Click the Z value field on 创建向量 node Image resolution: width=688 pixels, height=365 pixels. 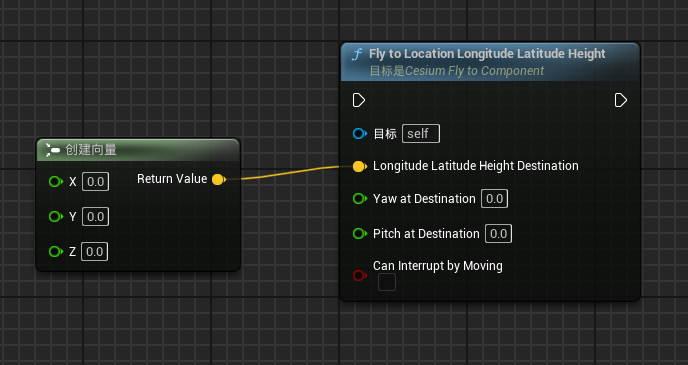94,251
